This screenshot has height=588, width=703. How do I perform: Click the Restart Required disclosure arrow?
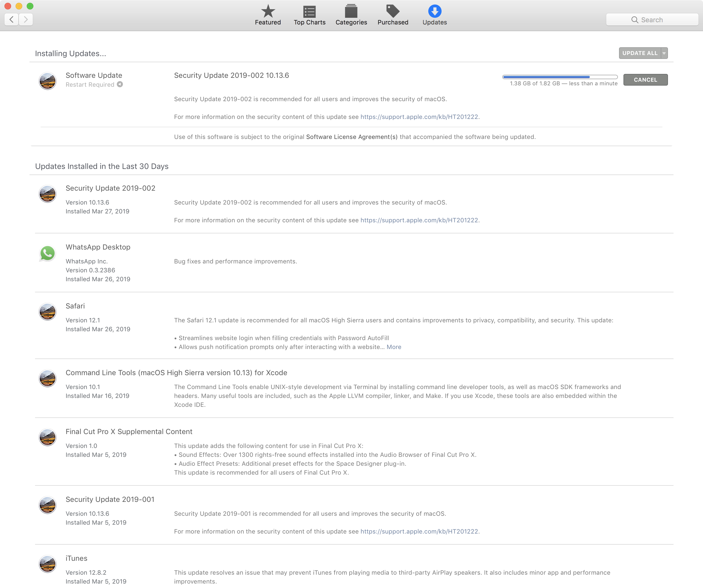point(120,84)
